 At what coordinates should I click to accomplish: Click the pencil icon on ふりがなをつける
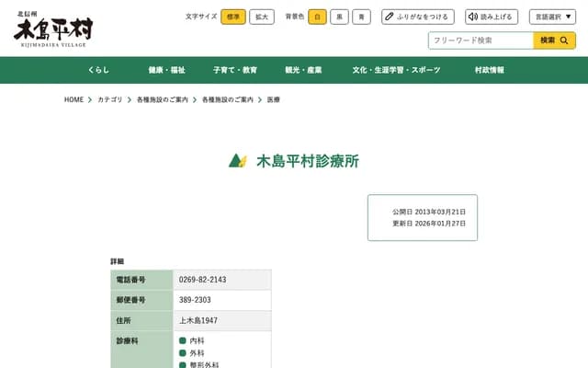click(390, 17)
